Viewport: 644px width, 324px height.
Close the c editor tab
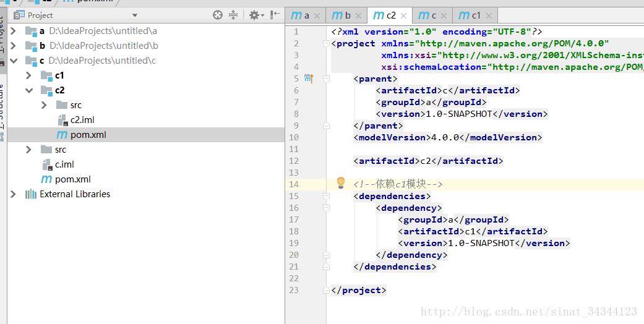coord(444,16)
